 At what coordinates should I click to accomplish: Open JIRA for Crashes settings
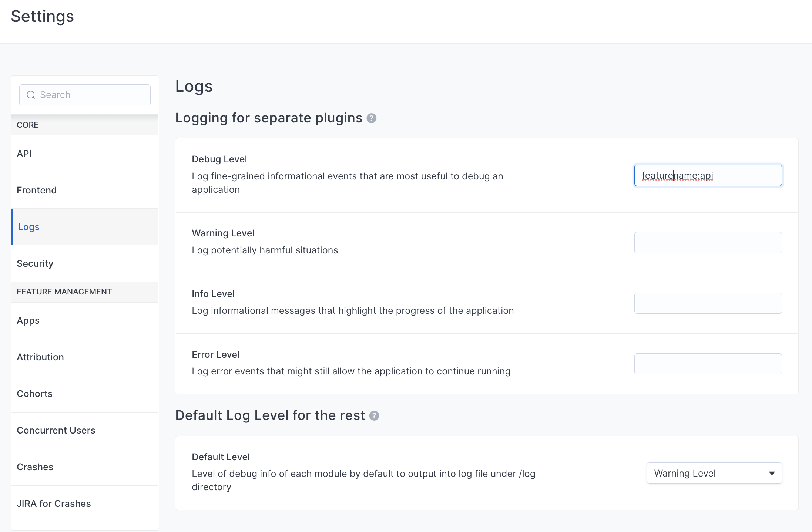click(x=85, y=504)
